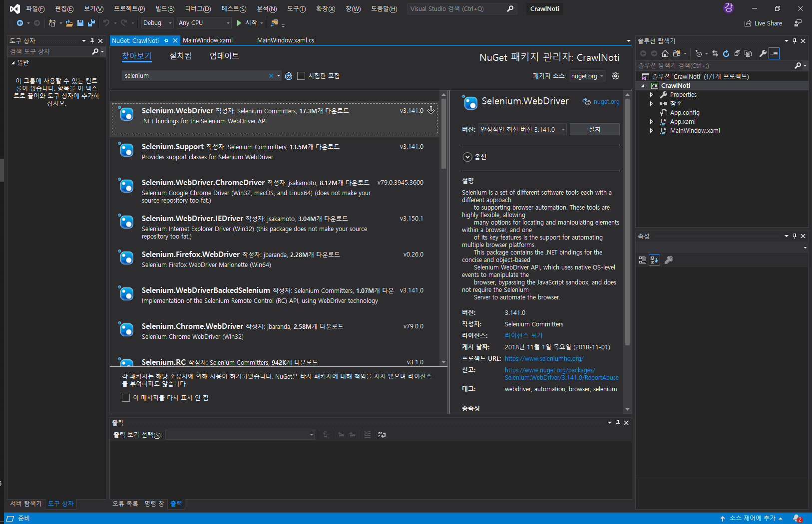Click the find in files icon
The image size is (812, 524).
click(274, 23)
